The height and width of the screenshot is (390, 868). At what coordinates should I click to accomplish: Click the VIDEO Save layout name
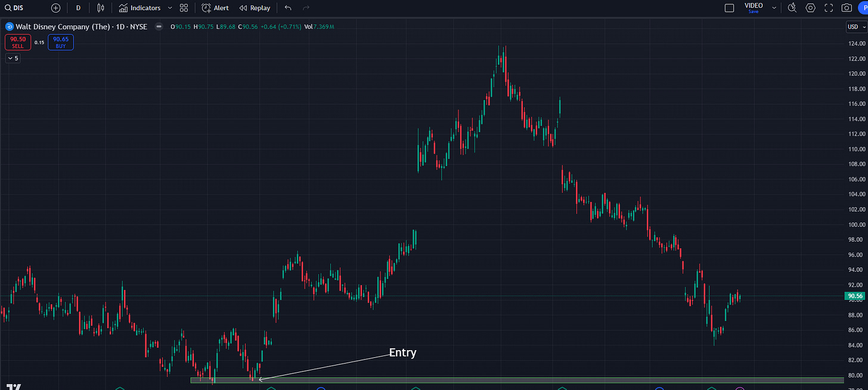tap(754, 8)
